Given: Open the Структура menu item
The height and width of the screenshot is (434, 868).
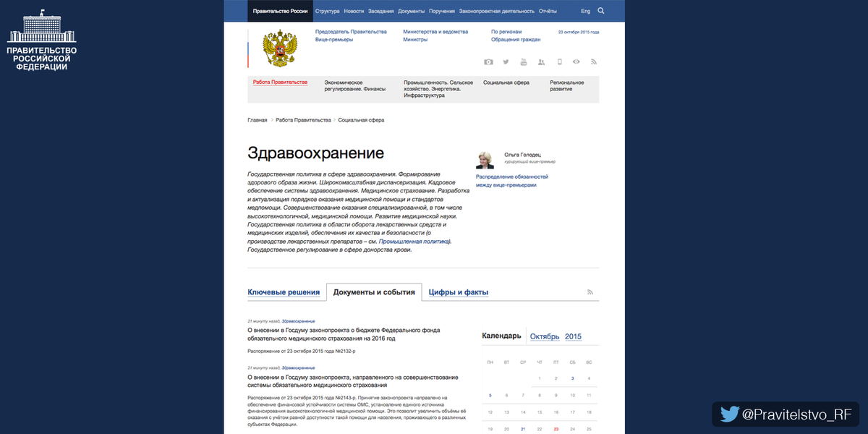Looking at the screenshot, I should pyautogui.click(x=327, y=11).
